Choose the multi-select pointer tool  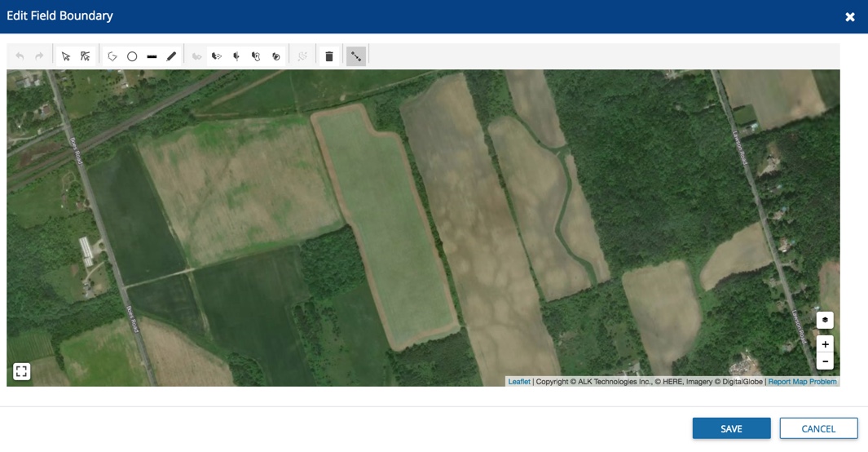click(x=86, y=56)
